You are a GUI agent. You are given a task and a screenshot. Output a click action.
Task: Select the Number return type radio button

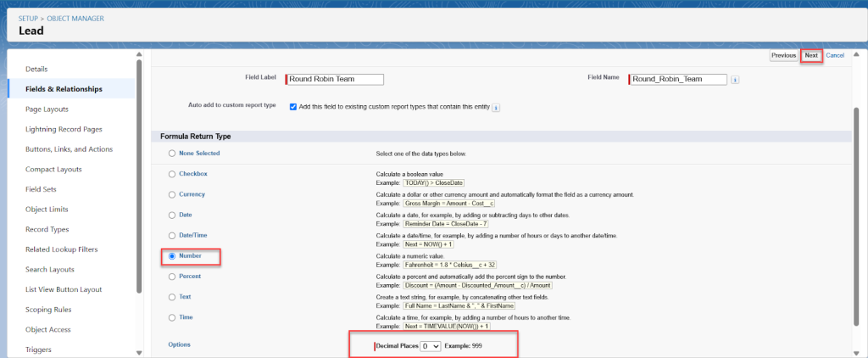(x=172, y=255)
